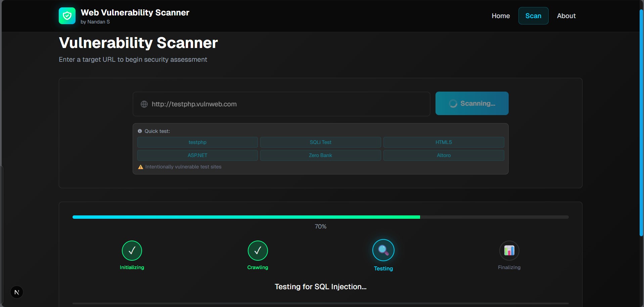The height and width of the screenshot is (307, 644).
Task: Click the 'Testing for SQL Injection...' status text
Action: pos(321,287)
